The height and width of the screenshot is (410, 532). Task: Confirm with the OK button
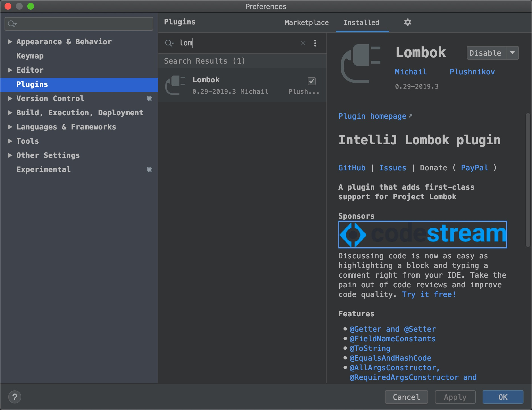pyautogui.click(x=503, y=397)
